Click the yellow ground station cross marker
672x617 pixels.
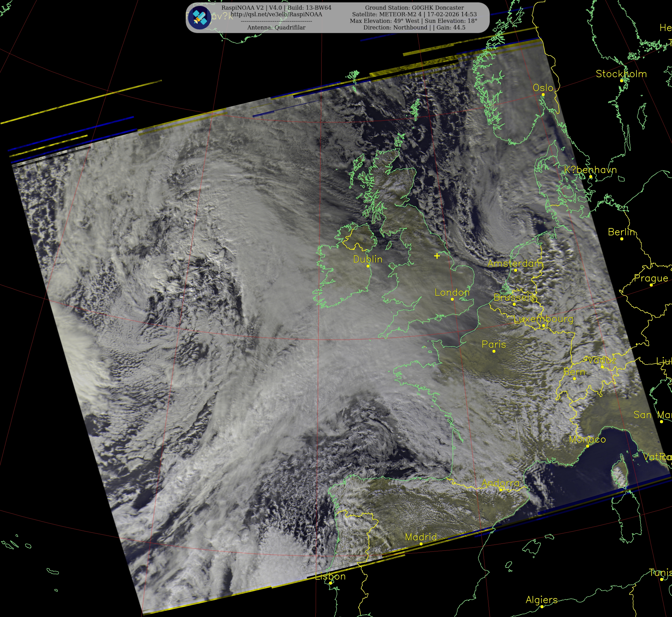click(x=437, y=256)
